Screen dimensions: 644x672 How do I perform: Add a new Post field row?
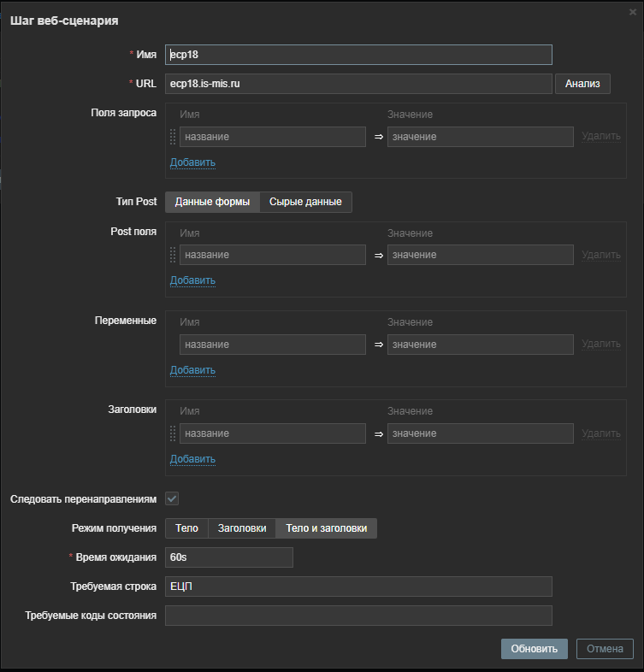coord(192,280)
